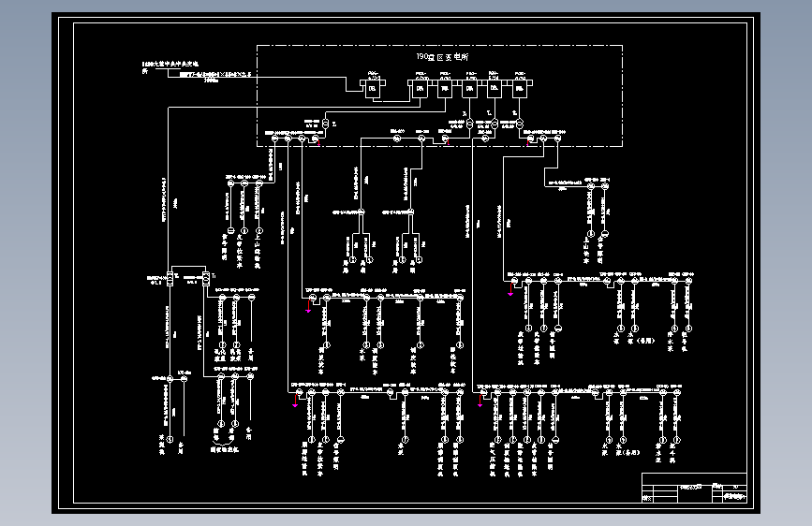Select the "(备用)" spare pump label on the bottom-right bus
Screen dimensions: 812x526
[631, 452]
